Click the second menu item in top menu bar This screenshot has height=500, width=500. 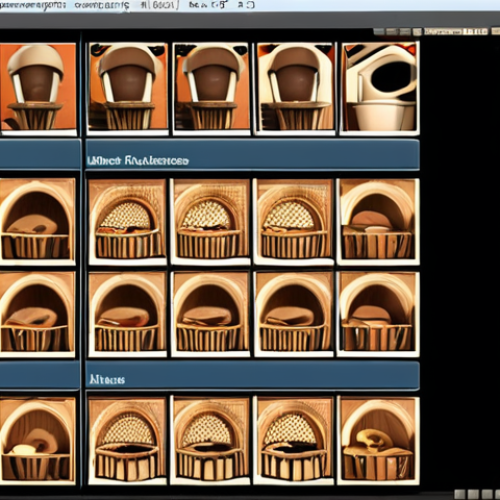pos(102,5)
